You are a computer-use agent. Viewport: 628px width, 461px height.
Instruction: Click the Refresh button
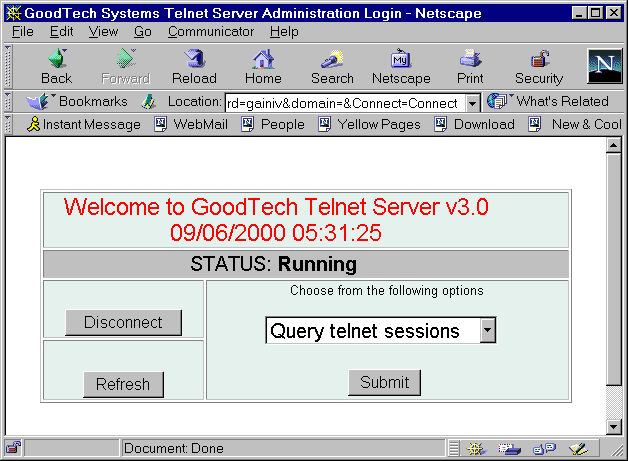(x=123, y=384)
